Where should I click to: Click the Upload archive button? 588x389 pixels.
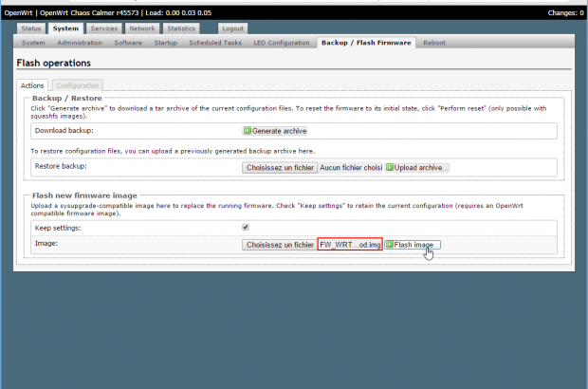point(416,167)
